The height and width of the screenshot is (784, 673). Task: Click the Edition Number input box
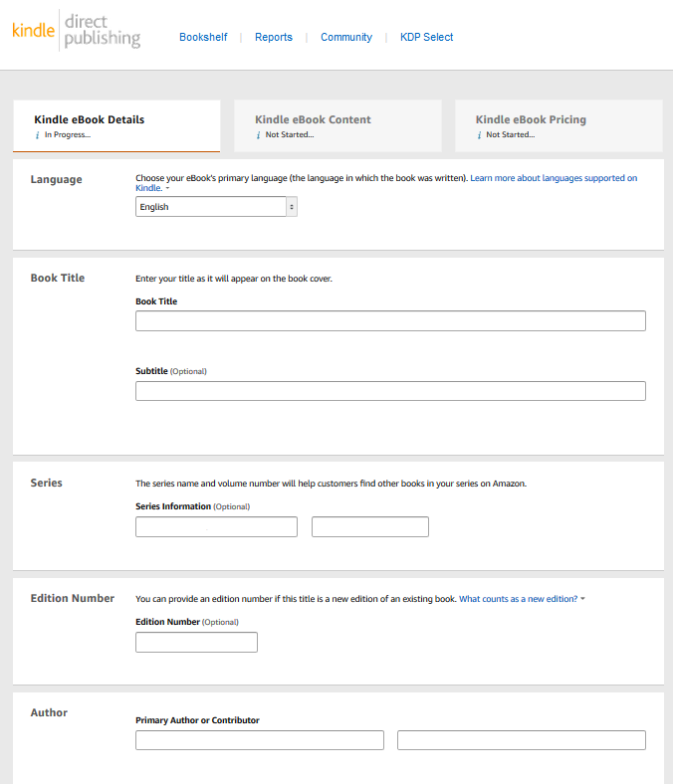(196, 643)
